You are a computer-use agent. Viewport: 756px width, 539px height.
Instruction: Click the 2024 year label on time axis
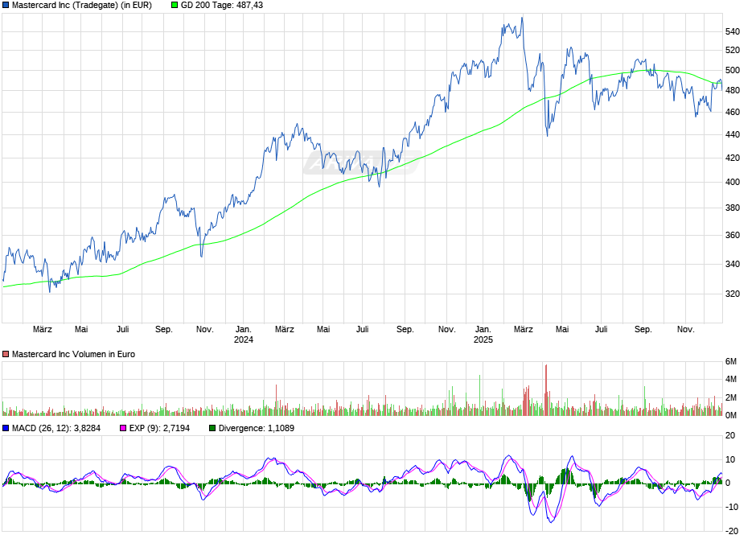[244, 339]
